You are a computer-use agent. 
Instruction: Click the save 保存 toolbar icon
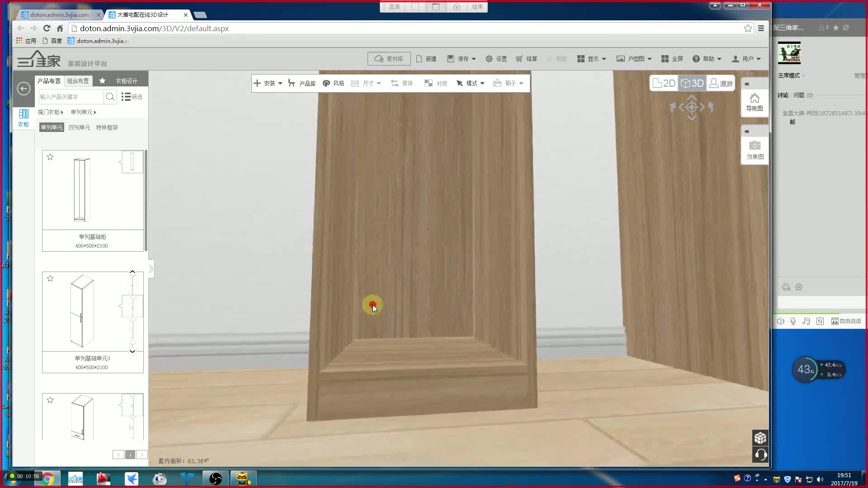coord(462,58)
